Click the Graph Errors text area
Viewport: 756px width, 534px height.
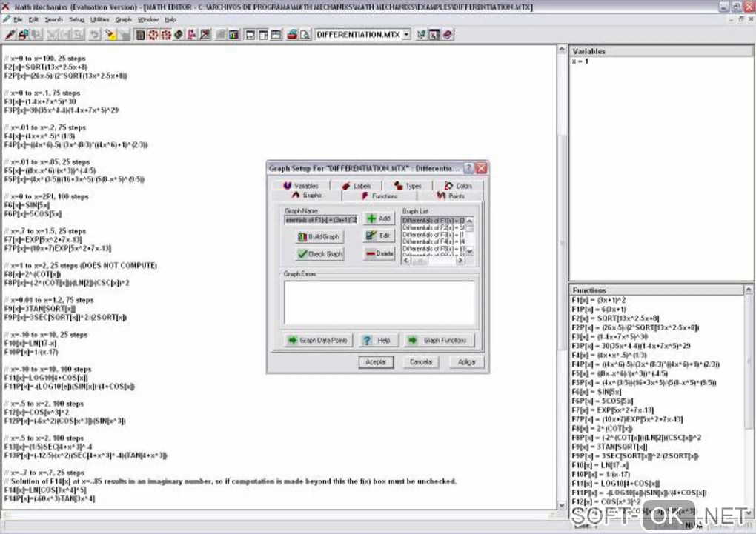(x=379, y=303)
